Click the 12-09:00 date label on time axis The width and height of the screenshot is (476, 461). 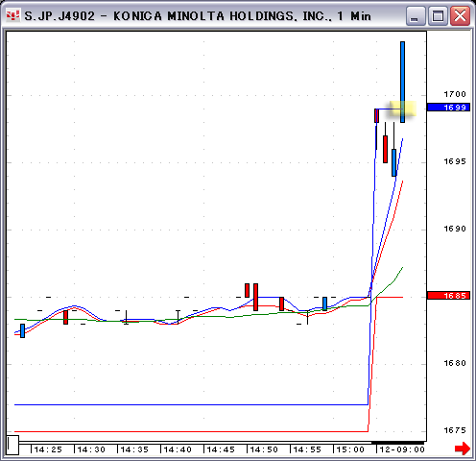pyautogui.click(x=402, y=449)
